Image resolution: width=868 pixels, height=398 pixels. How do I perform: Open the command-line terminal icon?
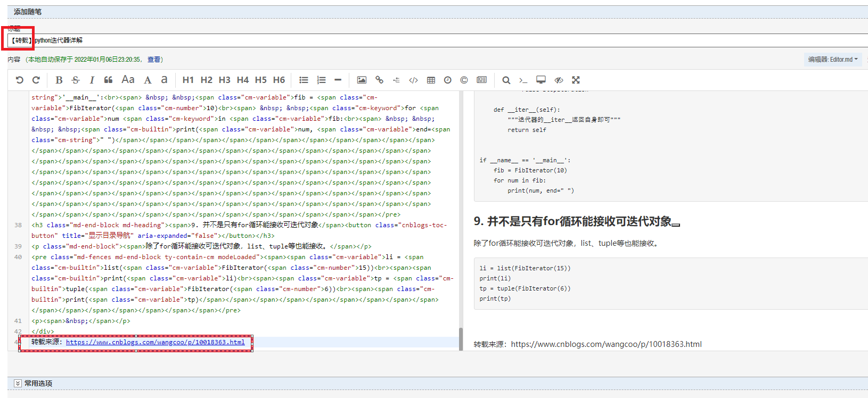pos(523,80)
